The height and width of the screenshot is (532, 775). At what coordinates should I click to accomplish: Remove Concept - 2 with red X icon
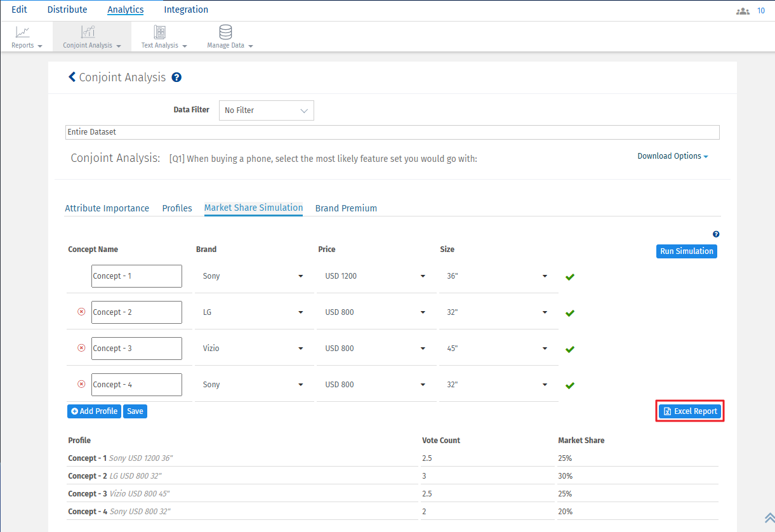pos(81,312)
